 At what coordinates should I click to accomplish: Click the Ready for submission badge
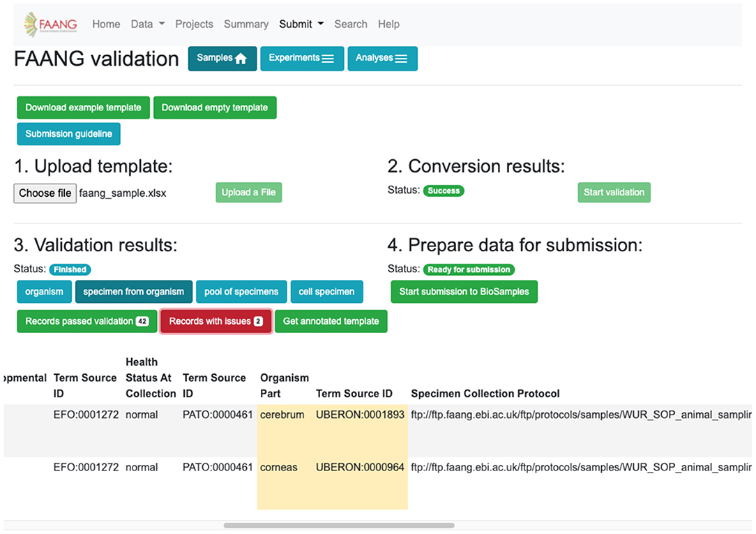[x=469, y=269]
